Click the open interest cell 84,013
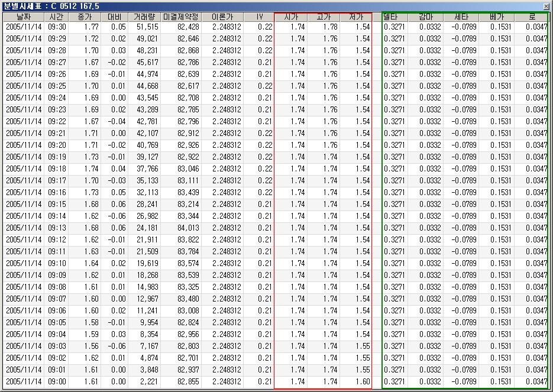The height and width of the screenshot is (392, 553). coord(181,228)
